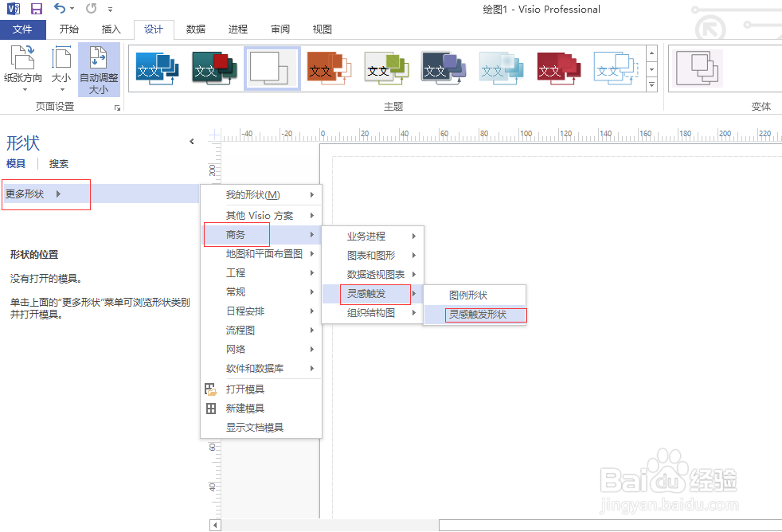Screen dimensions: 782x532
Task: Open the 数据透视图表 submenu
Action: (x=373, y=274)
